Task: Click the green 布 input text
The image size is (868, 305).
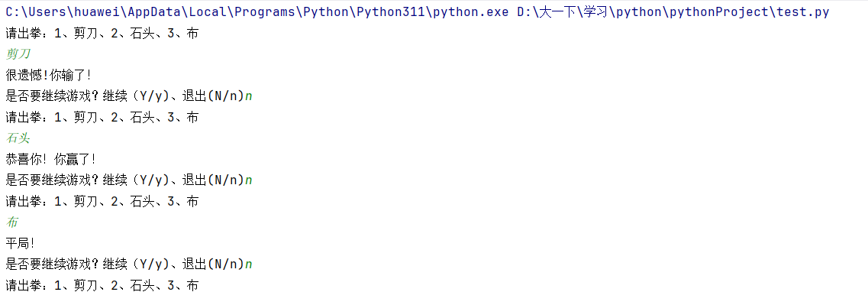Action: 11,222
